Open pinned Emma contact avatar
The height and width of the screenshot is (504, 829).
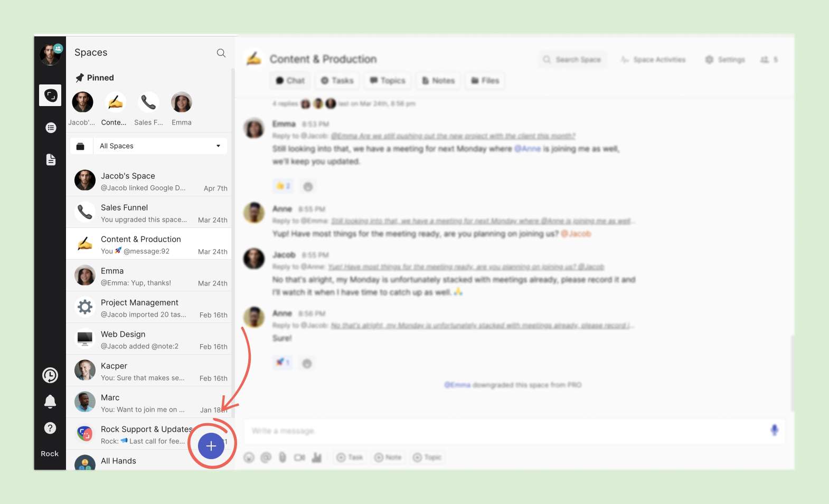pos(182,102)
